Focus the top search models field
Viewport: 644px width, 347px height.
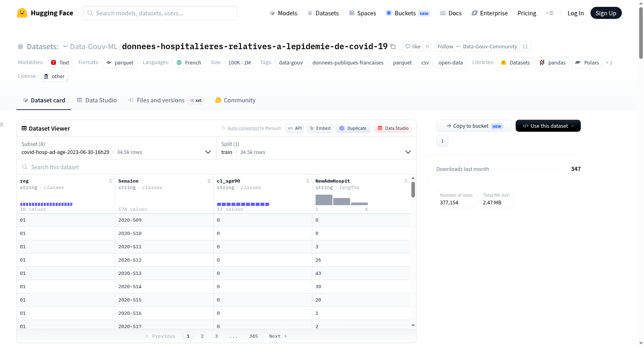click(x=160, y=13)
